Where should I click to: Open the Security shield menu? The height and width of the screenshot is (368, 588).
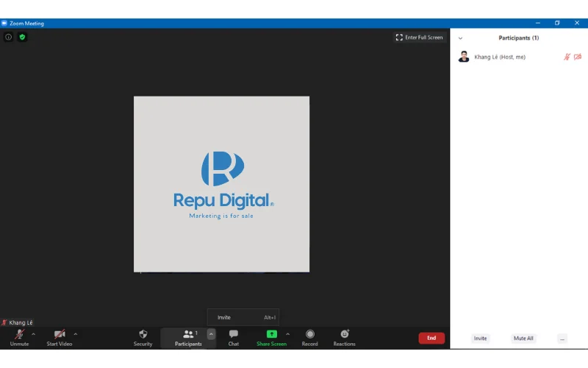tap(143, 338)
